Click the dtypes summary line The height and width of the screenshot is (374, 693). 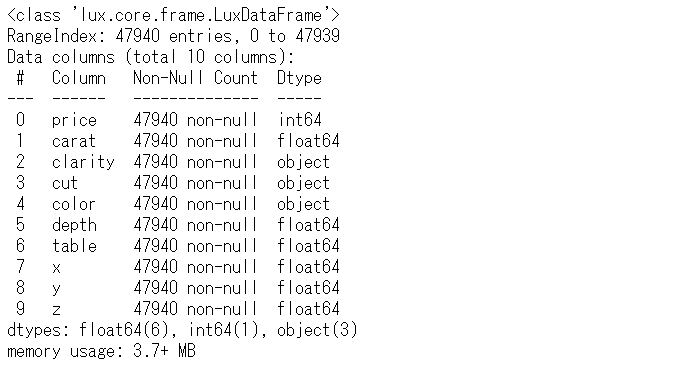tap(182, 330)
